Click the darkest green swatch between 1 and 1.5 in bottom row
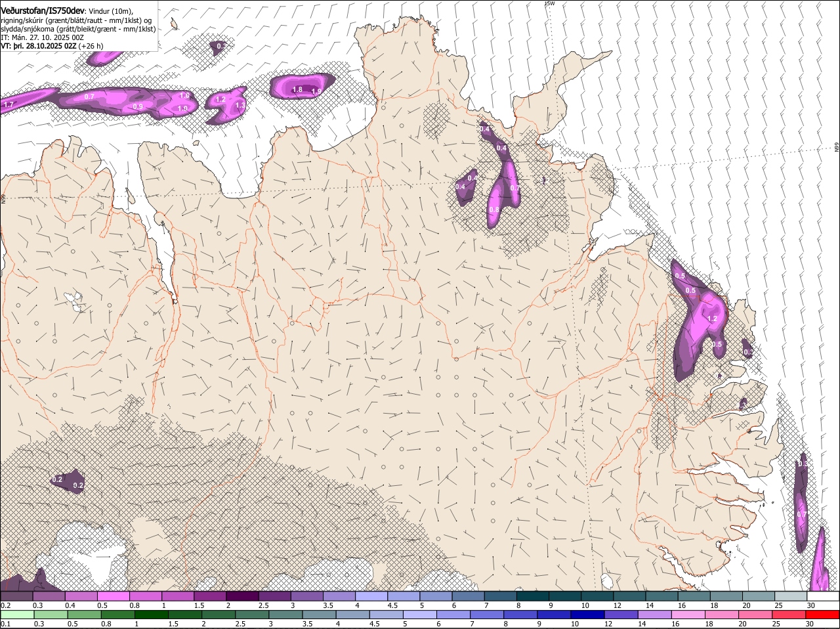 [x=152, y=615]
